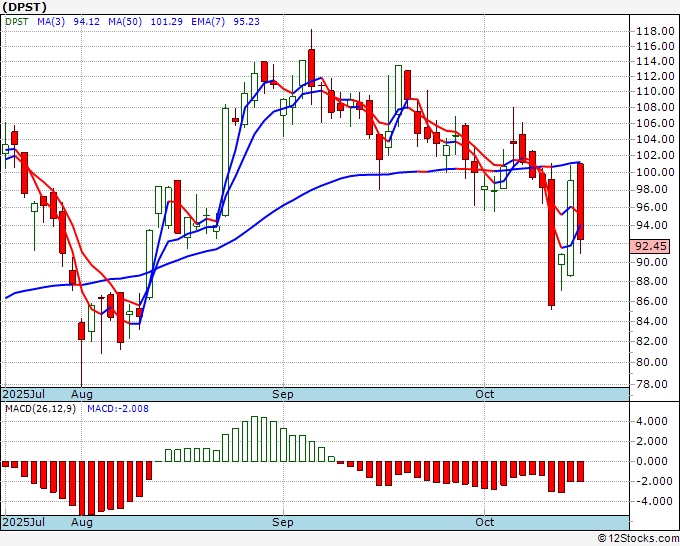Click the EMA(7) value 95.23
The width and height of the screenshot is (680, 546).
[x=246, y=22]
